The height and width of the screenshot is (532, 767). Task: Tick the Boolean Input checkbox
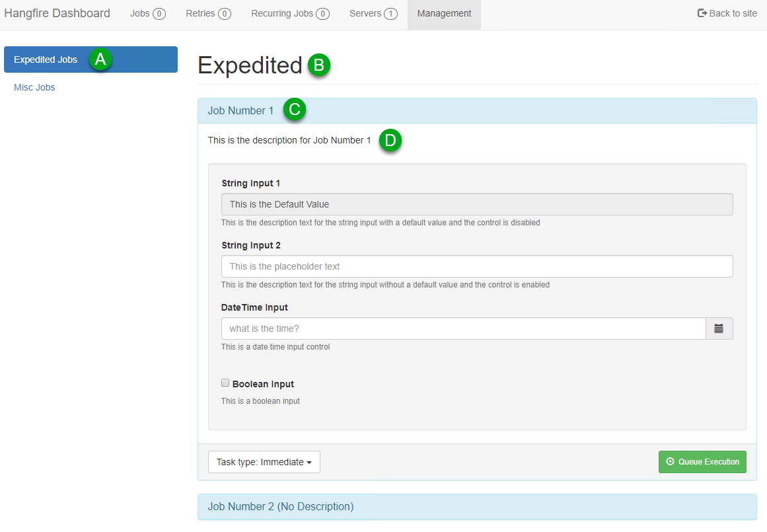(225, 383)
